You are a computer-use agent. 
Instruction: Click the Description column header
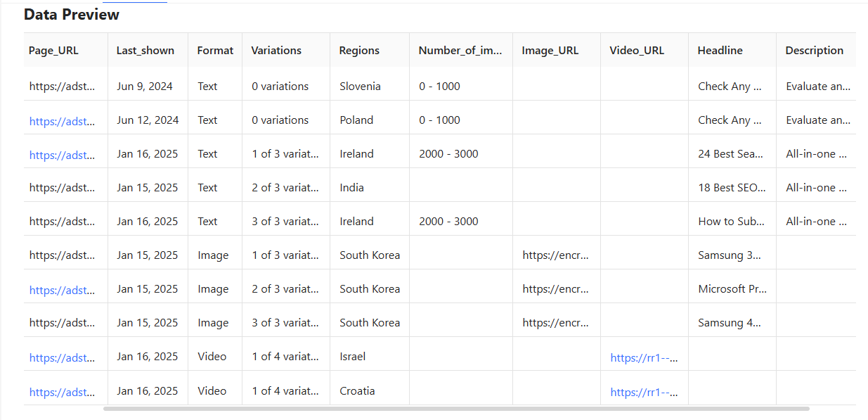[814, 50]
